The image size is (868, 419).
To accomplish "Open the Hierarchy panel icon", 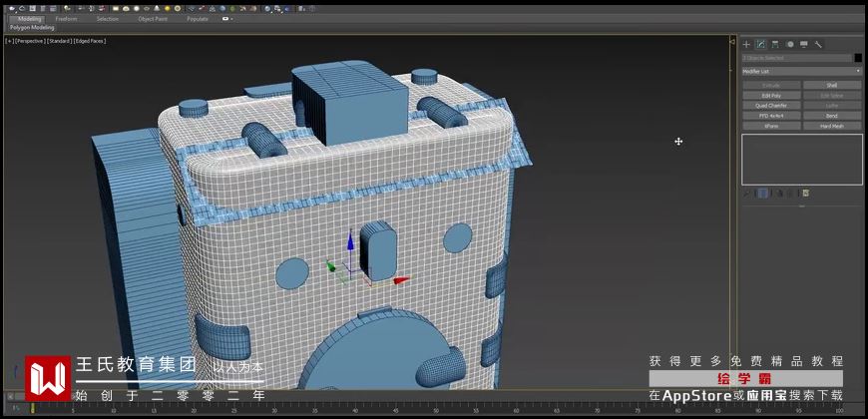I will (775, 44).
